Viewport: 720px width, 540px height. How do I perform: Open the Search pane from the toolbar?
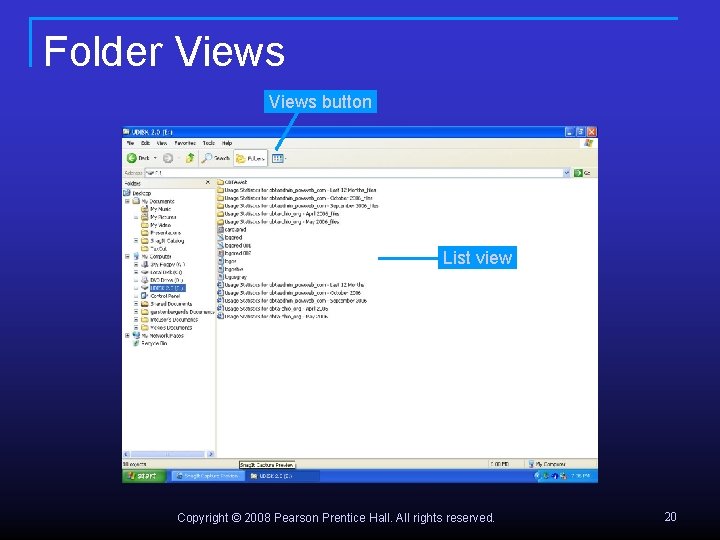[216, 158]
